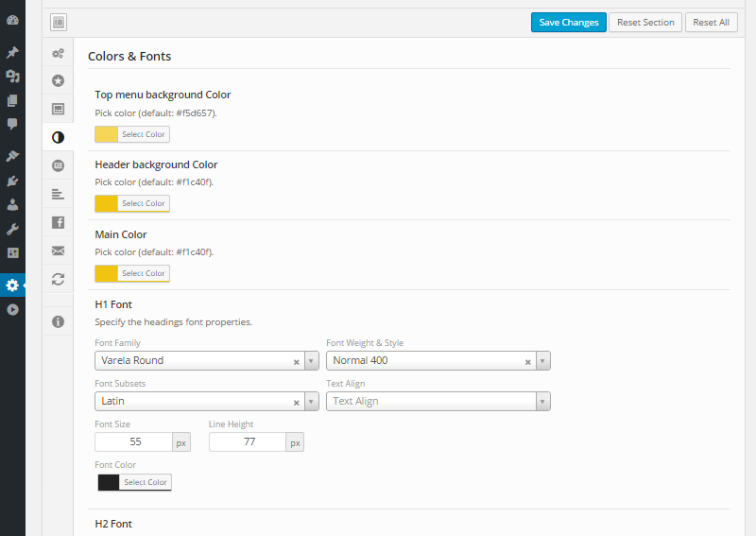Expand the Font Weight & Style dropdown
This screenshot has width=756, height=536.
pyautogui.click(x=542, y=361)
